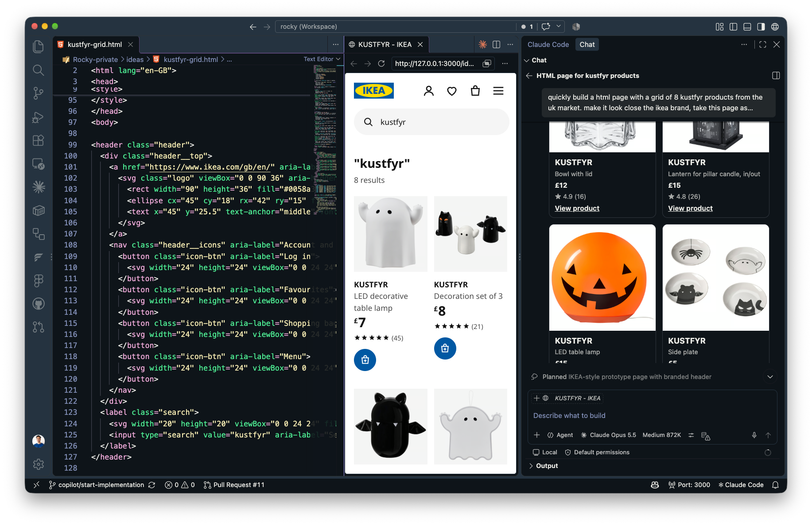Click the kustfyr search field on IKEA page
Viewport: 812px width, 526px height.
(431, 122)
